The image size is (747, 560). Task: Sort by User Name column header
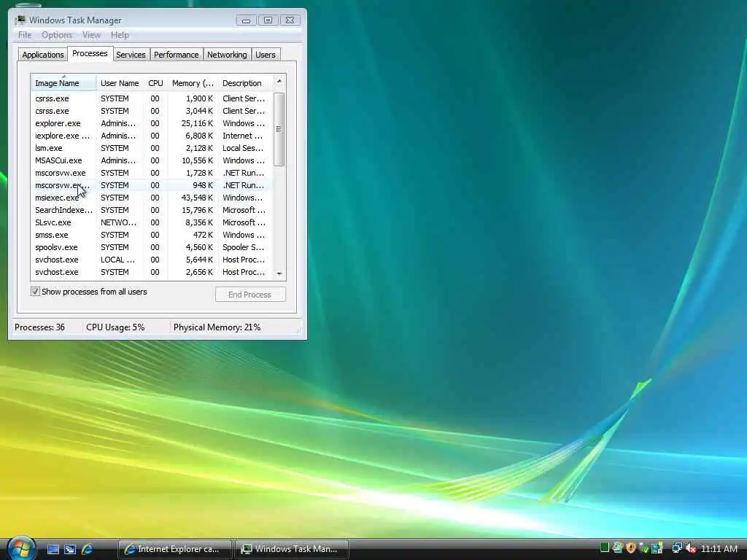[120, 83]
